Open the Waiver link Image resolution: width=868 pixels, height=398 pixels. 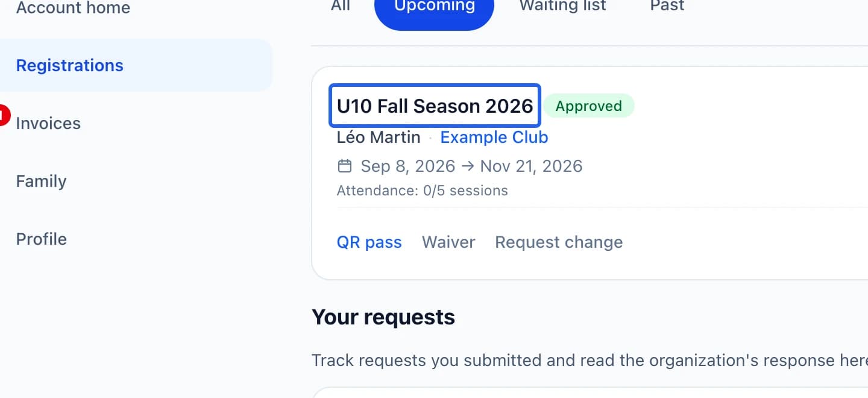pos(448,242)
